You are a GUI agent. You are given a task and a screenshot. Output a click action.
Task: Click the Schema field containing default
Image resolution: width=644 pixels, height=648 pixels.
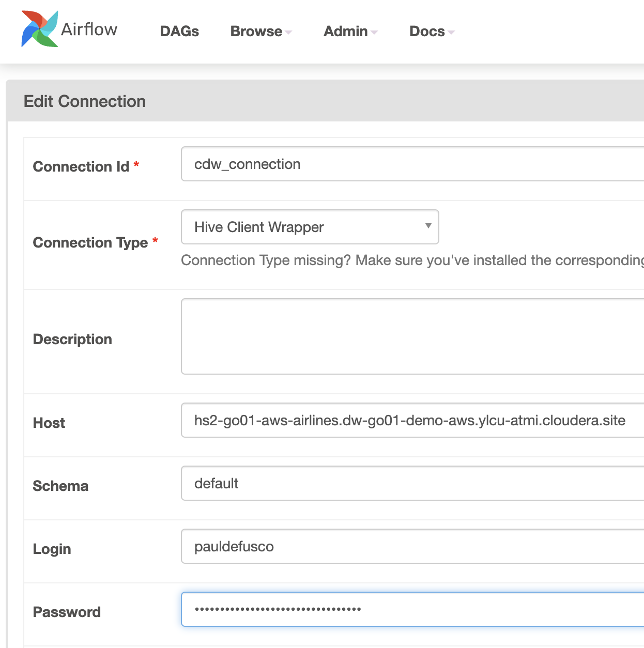click(412, 483)
